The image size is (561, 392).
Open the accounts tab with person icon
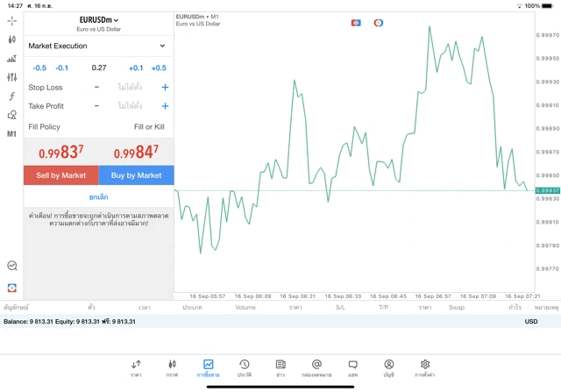389,368
